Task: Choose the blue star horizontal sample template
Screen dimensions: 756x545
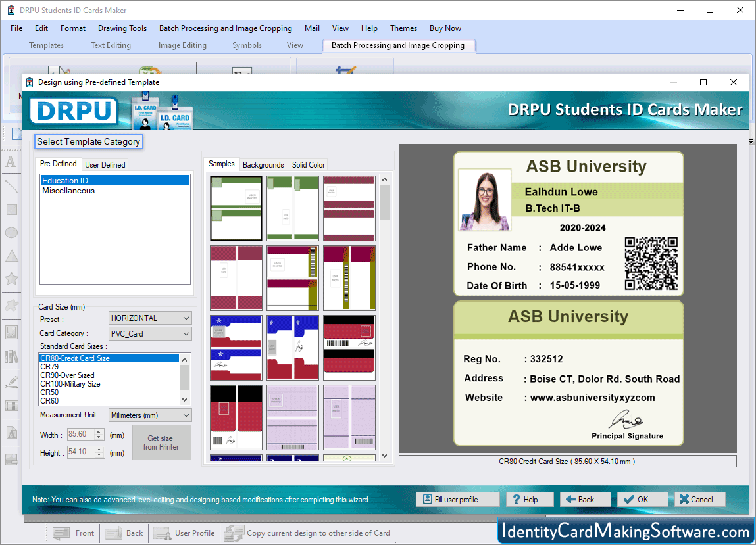Action: click(236, 348)
